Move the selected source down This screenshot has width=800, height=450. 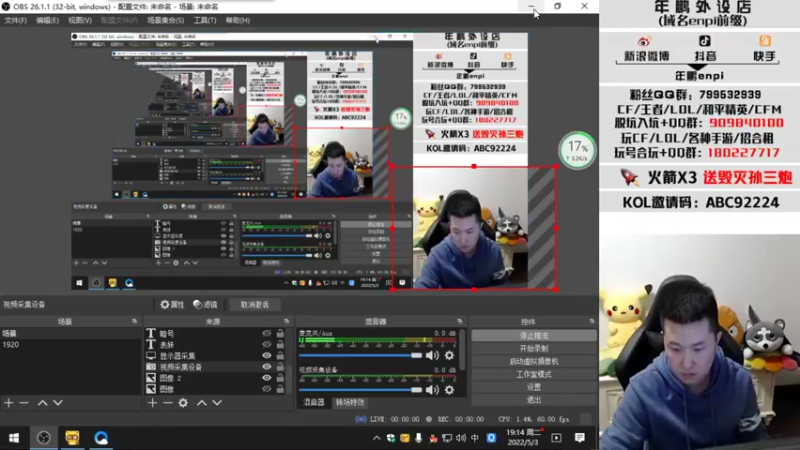tap(217, 403)
